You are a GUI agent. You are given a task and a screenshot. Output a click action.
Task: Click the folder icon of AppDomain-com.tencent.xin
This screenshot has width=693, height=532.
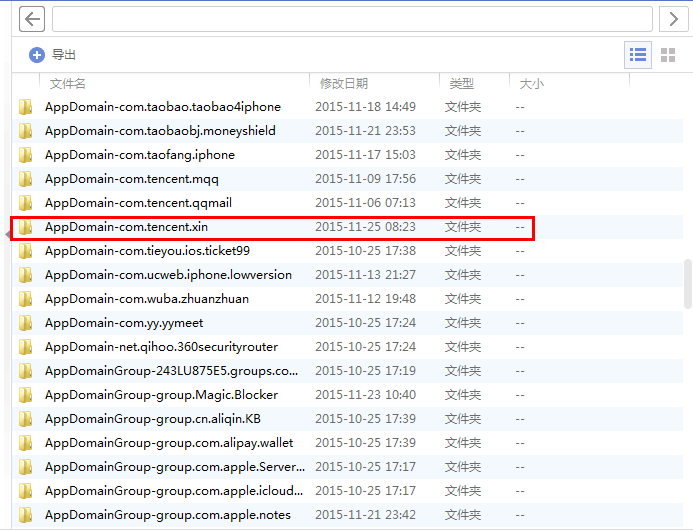tap(26, 227)
